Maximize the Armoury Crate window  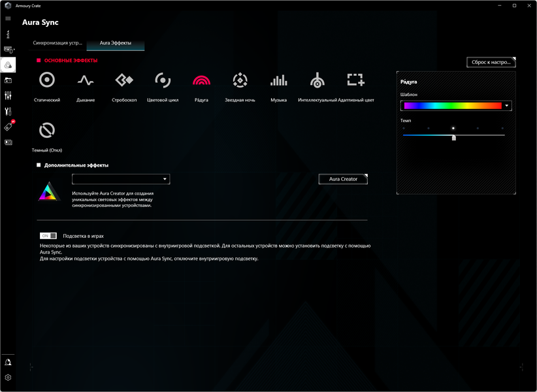tap(514, 6)
